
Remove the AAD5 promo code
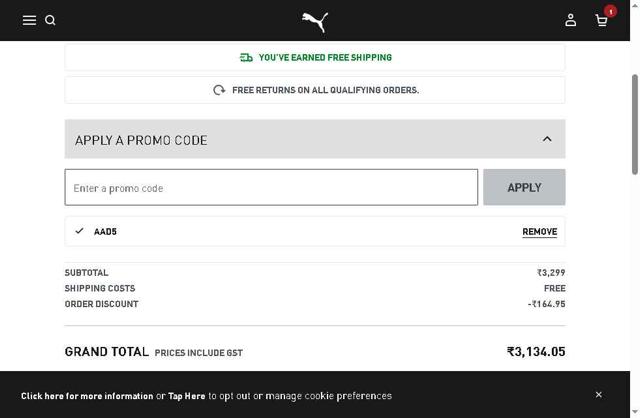pyautogui.click(x=539, y=232)
